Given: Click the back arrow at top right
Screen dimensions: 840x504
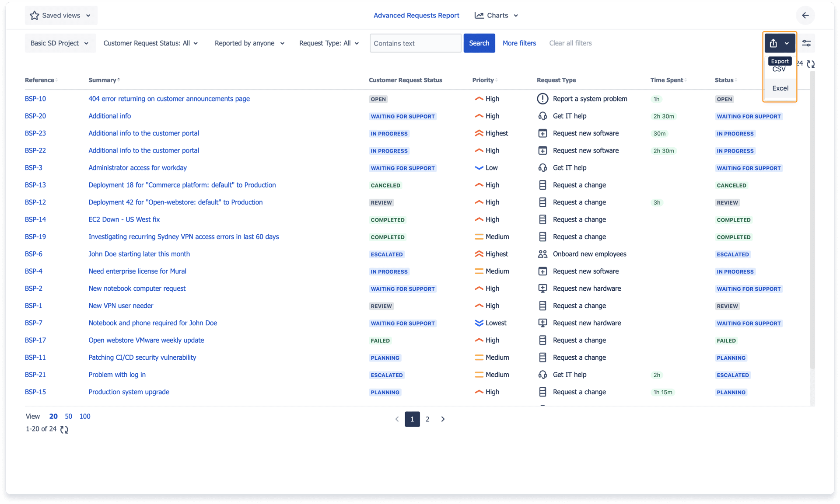Looking at the screenshot, I should 805,15.
